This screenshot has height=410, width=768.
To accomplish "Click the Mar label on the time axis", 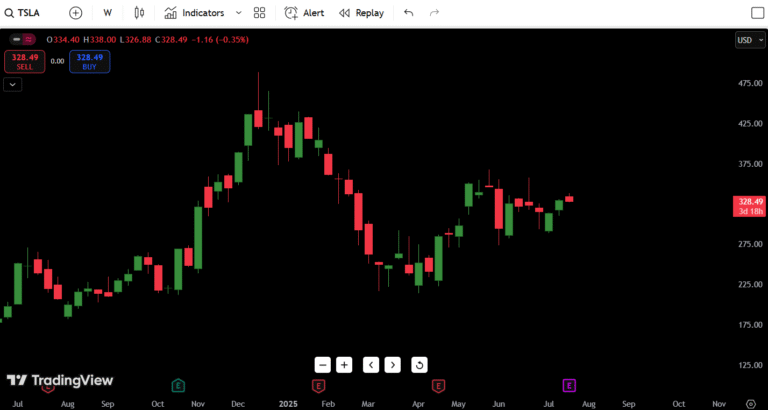I will [368, 404].
